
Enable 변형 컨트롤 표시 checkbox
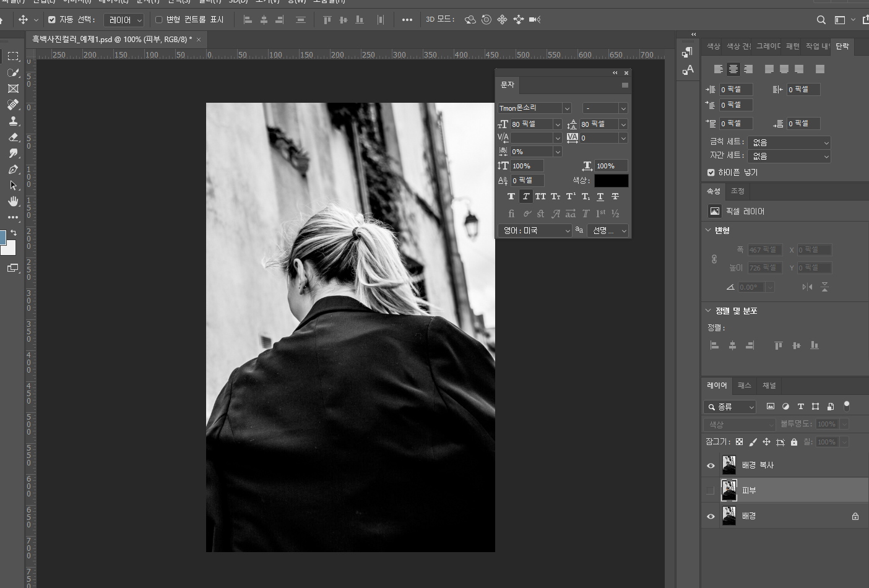[158, 20]
